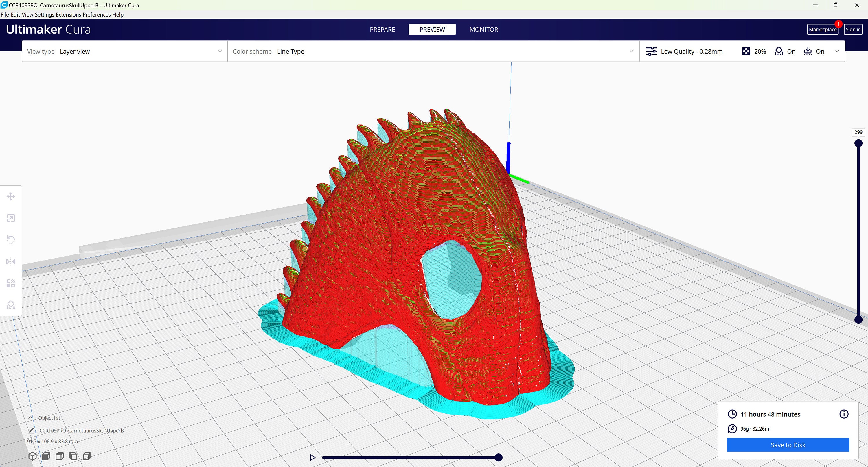Select CCR10SPRO_CarnotaurusSkullUpperB in the object list

pos(81,430)
